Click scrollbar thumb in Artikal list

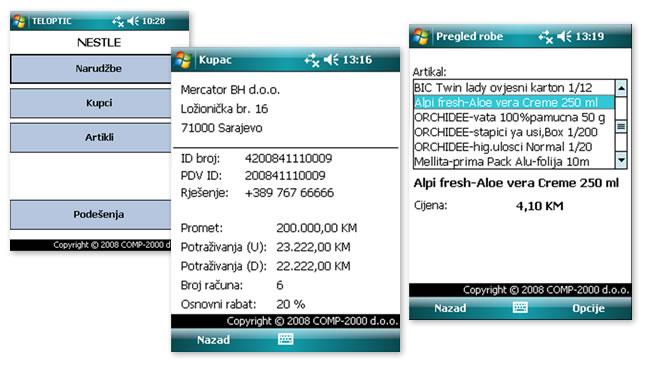[x=621, y=126]
